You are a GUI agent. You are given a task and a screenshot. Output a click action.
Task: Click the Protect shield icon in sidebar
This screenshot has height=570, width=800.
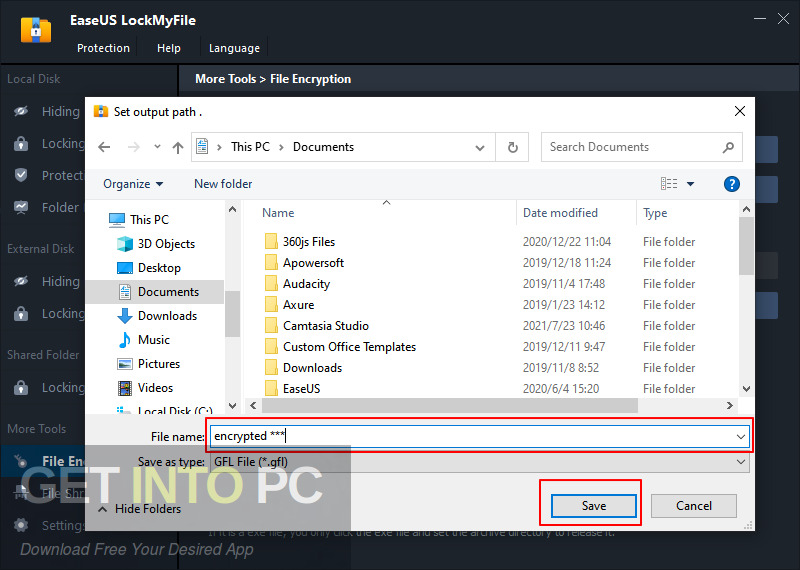(21, 175)
